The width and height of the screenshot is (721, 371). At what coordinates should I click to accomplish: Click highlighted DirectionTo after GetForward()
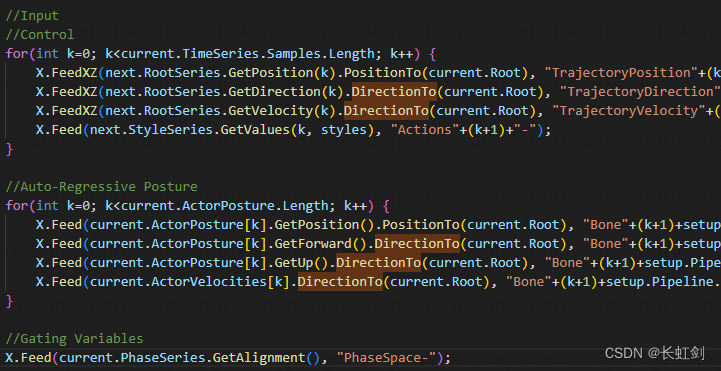(x=417, y=244)
